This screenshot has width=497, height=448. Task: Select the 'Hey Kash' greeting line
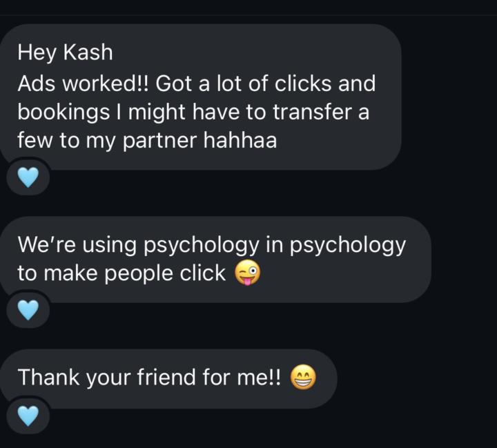[x=65, y=52]
